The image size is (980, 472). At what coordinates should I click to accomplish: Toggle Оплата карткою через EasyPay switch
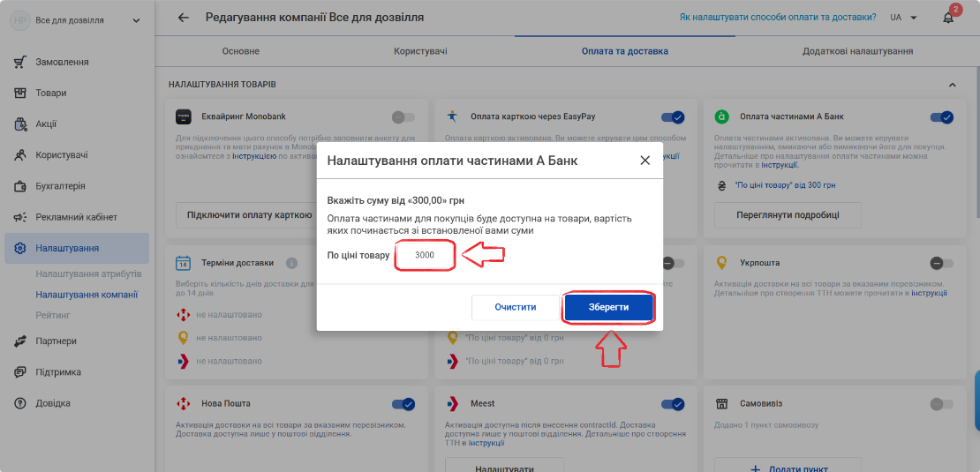tap(673, 116)
